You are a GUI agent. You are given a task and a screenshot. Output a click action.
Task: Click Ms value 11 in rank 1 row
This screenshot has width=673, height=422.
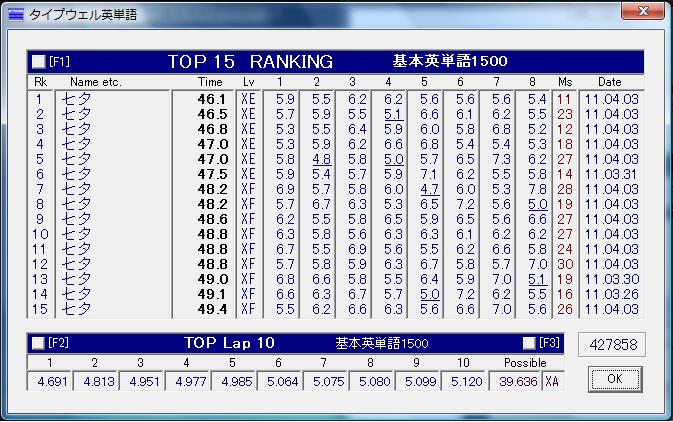[564, 99]
